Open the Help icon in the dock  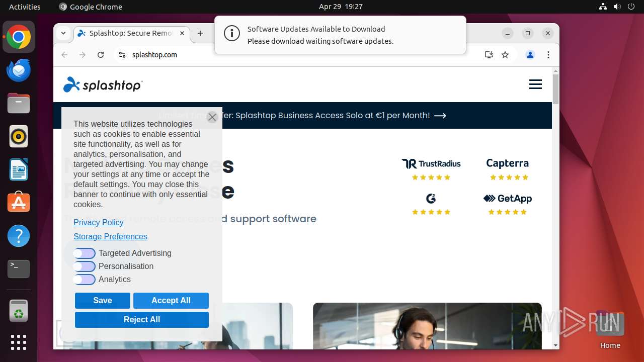(19, 236)
